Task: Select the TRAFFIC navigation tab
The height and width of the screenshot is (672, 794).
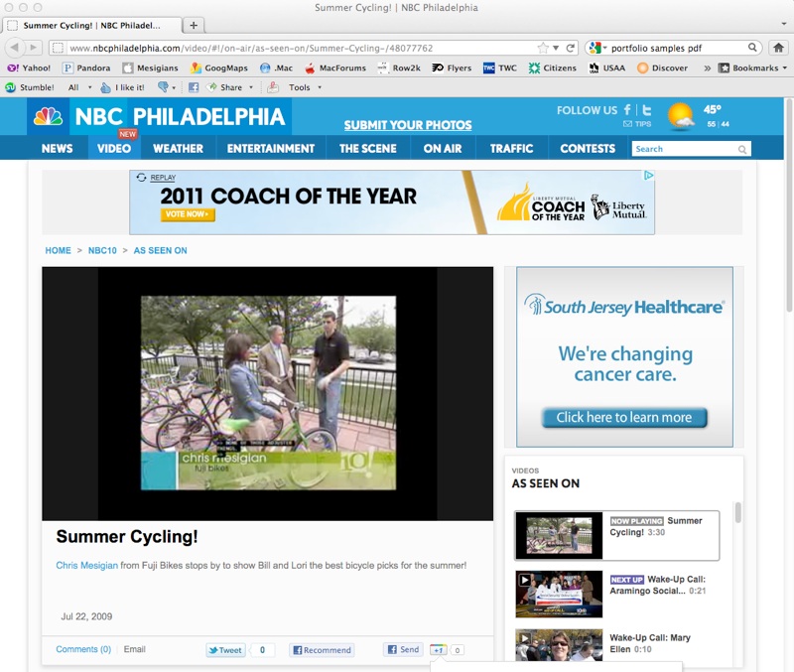Action: (511, 148)
